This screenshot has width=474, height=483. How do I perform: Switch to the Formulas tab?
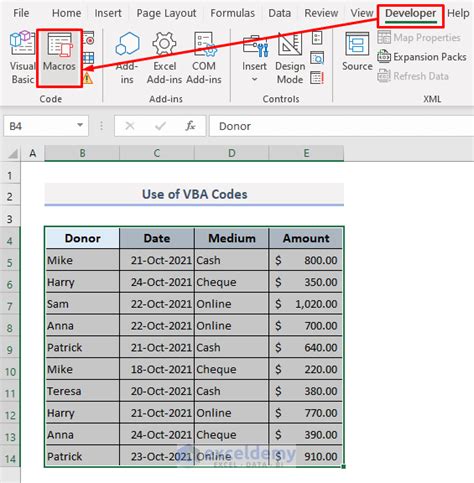232,13
